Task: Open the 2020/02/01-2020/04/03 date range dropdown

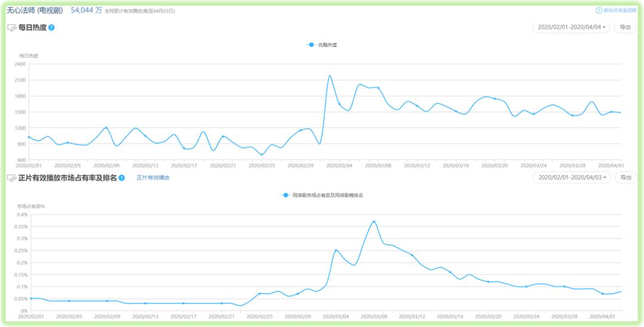Action: tap(571, 177)
